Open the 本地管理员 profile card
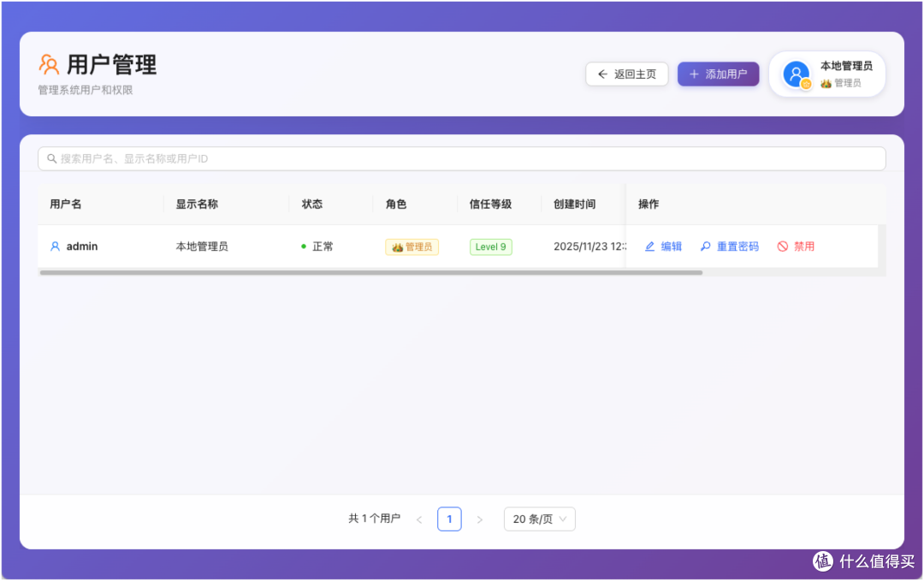This screenshot has width=924, height=581. tap(827, 74)
